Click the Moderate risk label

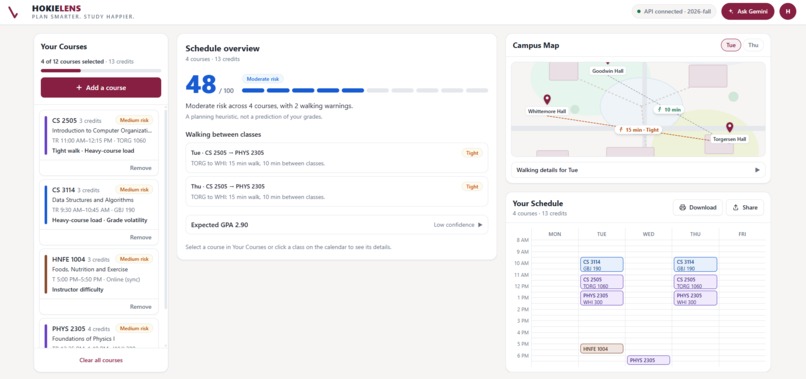263,79
